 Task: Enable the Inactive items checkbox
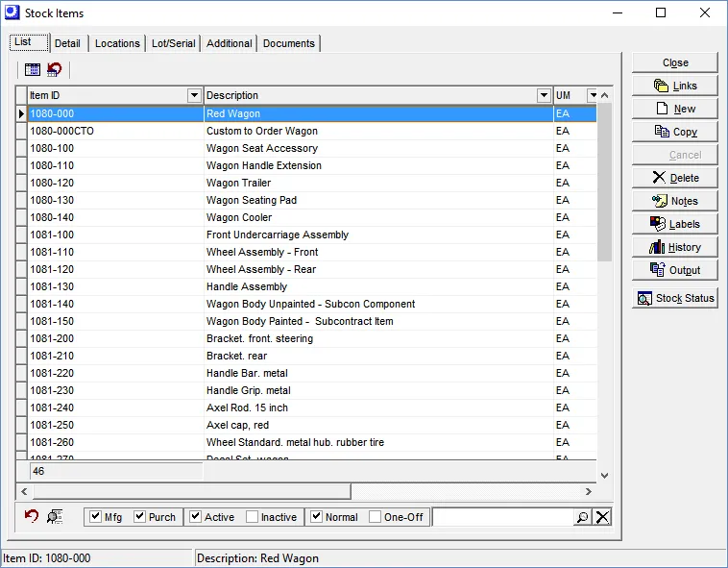coord(253,517)
